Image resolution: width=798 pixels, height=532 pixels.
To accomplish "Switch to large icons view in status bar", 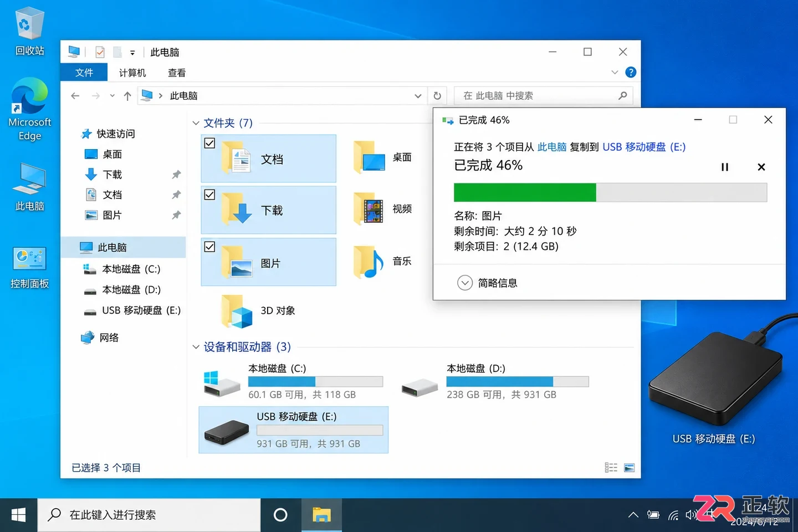I will [629, 468].
